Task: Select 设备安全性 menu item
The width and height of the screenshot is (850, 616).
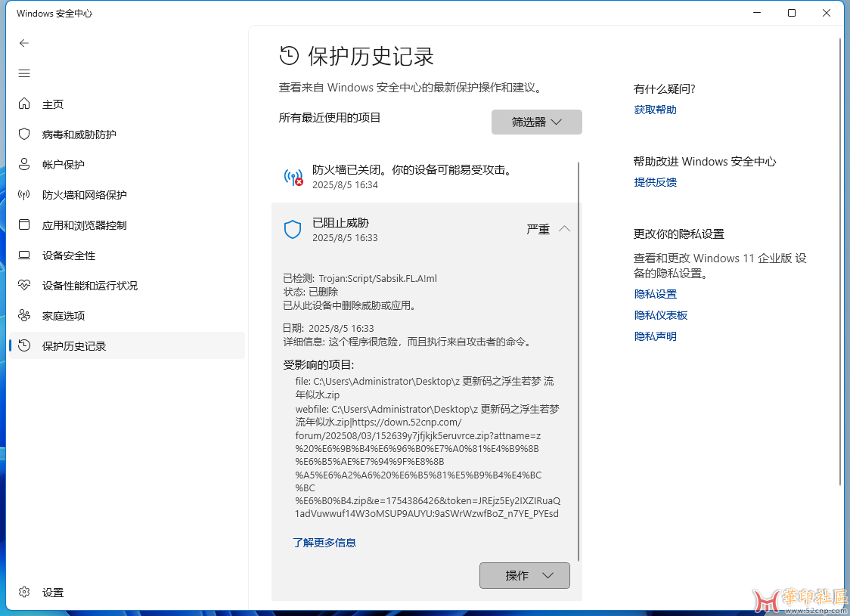Action: (x=127, y=255)
